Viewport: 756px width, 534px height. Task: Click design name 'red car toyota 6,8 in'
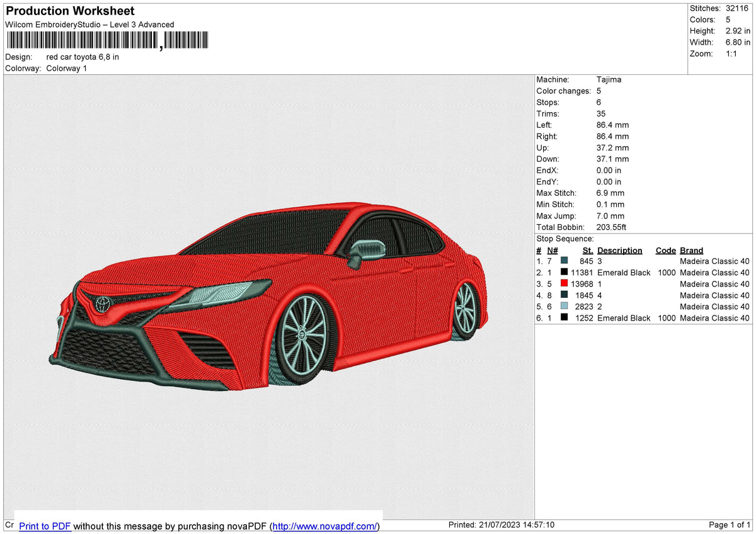pyautogui.click(x=83, y=57)
